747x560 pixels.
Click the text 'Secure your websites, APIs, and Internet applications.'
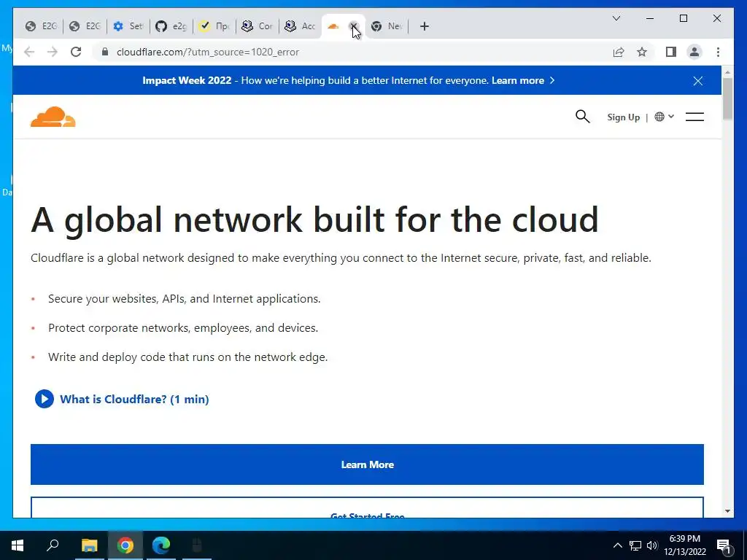click(x=185, y=299)
